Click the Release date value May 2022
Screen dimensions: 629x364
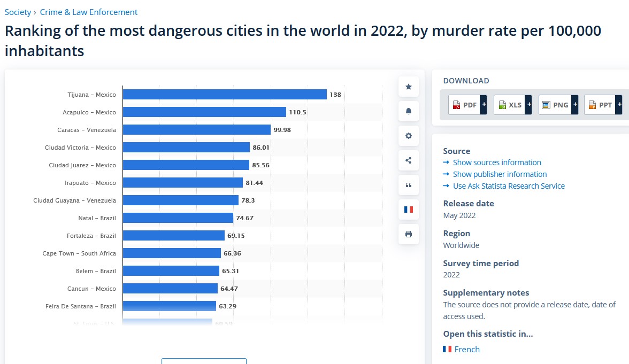(x=459, y=215)
